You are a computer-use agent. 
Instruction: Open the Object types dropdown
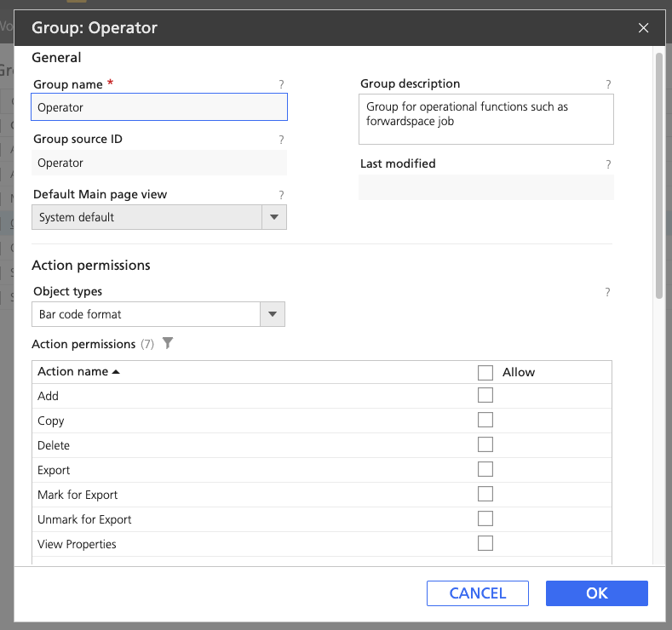[x=272, y=314]
